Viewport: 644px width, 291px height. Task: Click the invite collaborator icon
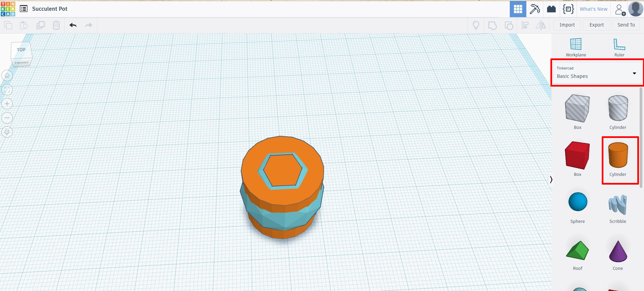620,10
